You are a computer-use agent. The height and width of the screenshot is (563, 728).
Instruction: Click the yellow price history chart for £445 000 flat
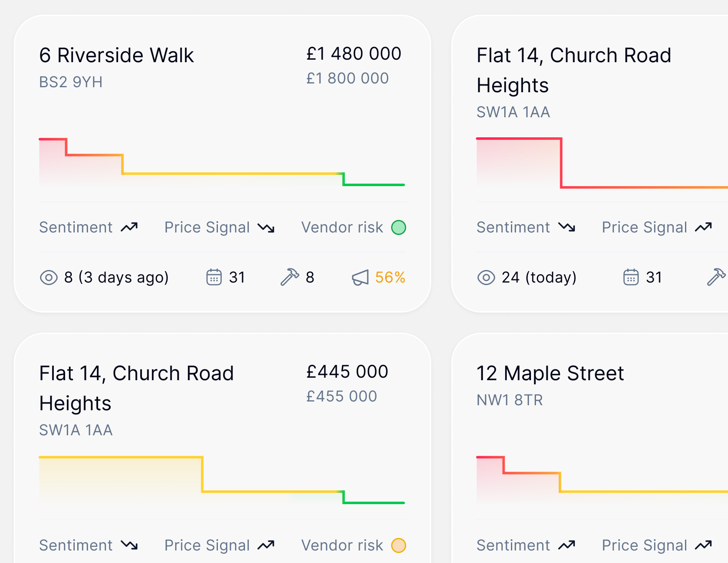pos(222,480)
